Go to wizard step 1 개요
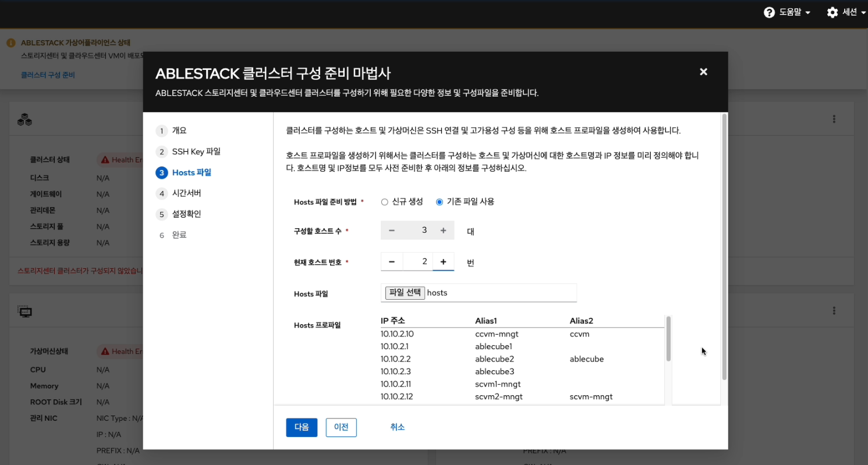Screen dimensions: 868x465 (172, 130)
